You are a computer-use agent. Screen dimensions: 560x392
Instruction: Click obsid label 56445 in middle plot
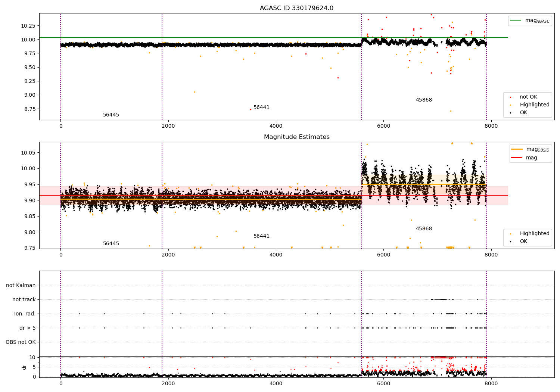(x=111, y=244)
